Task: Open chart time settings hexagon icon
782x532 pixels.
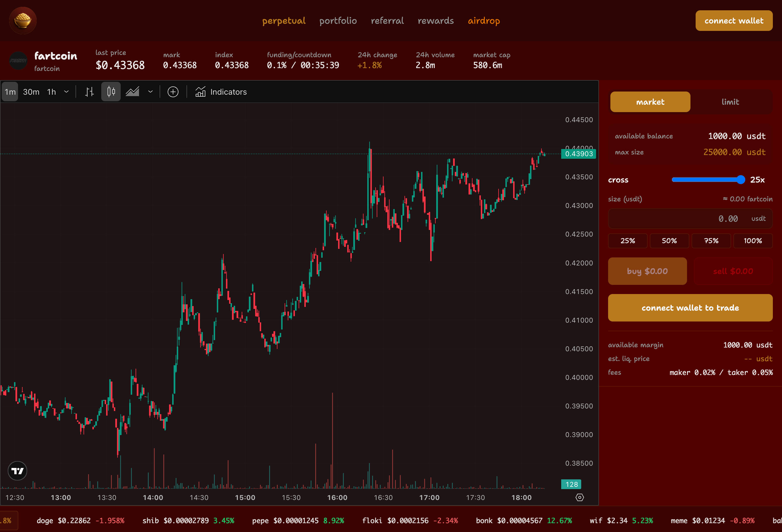Action: [579, 497]
